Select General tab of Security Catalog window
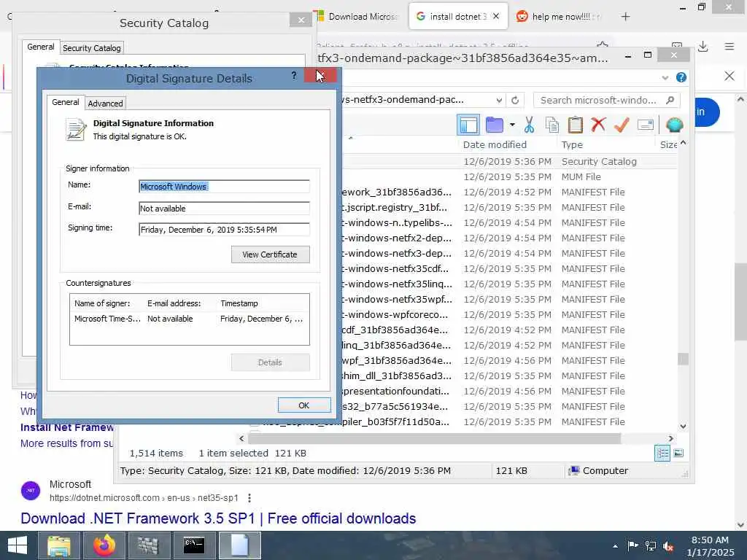Viewport: 747px width, 560px height. [41, 47]
